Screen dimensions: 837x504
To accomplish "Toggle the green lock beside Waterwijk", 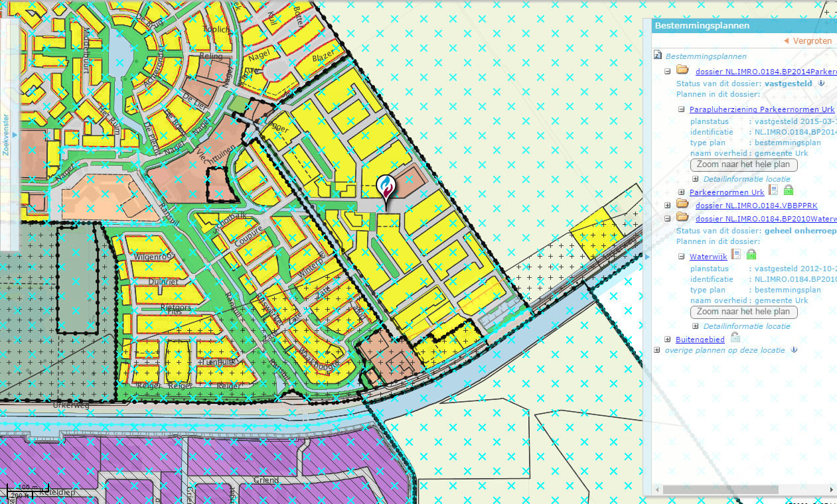I will click(751, 255).
